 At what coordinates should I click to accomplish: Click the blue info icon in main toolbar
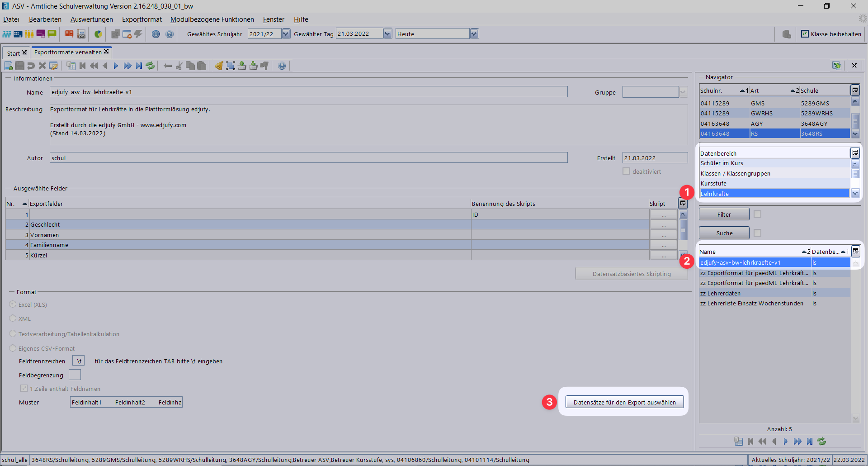(156, 34)
